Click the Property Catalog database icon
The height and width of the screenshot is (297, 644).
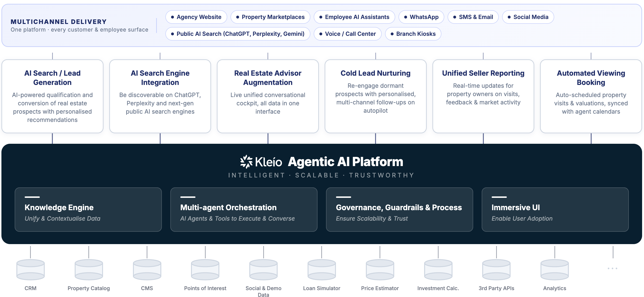89,269
